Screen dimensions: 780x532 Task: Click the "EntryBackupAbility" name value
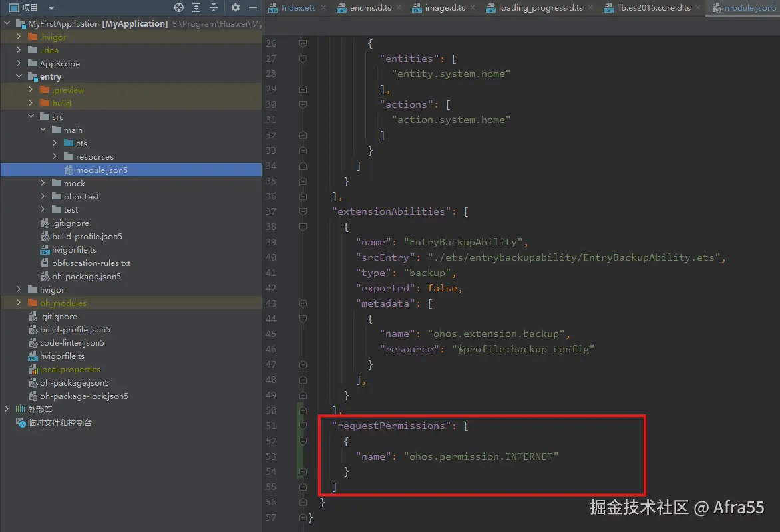tap(463, 242)
